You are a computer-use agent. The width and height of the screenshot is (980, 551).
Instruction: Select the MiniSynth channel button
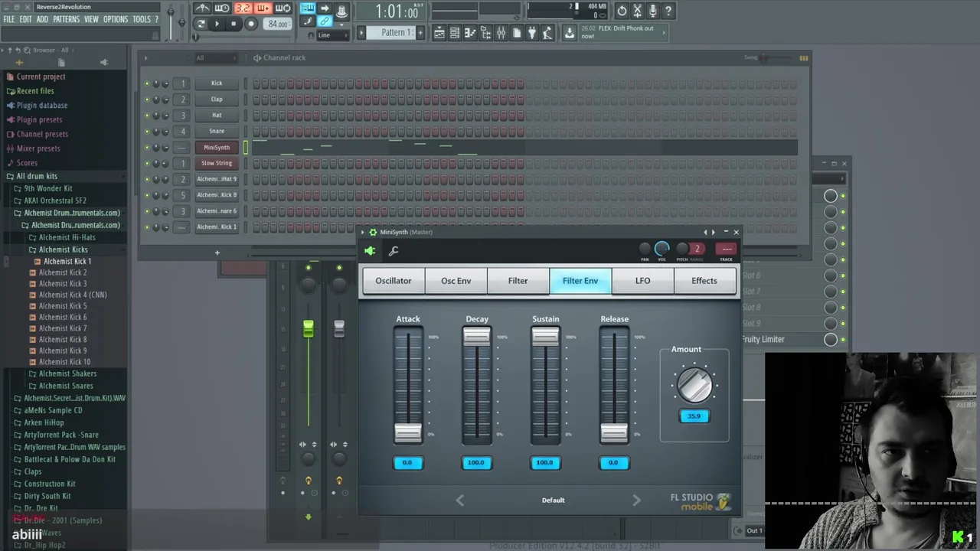click(x=217, y=147)
